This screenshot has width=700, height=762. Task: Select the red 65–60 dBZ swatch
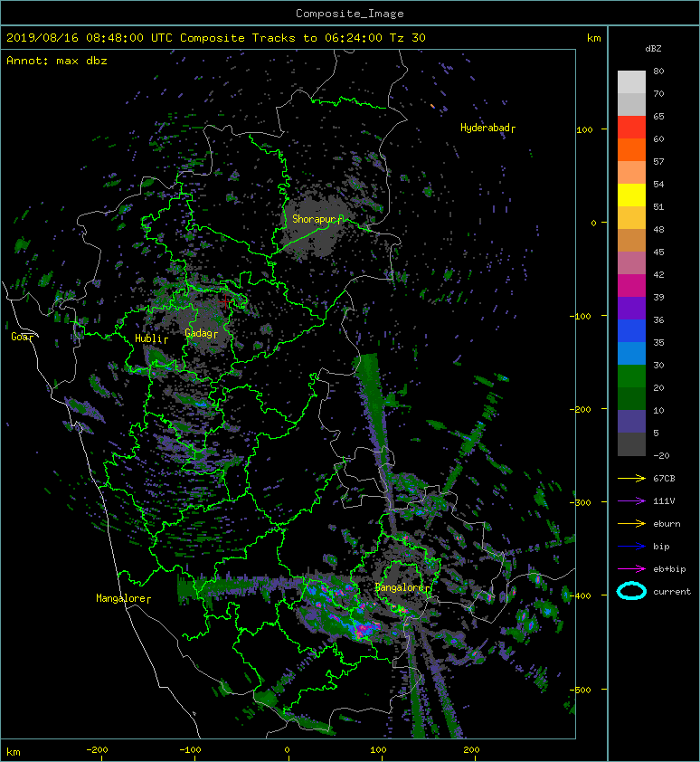631,128
